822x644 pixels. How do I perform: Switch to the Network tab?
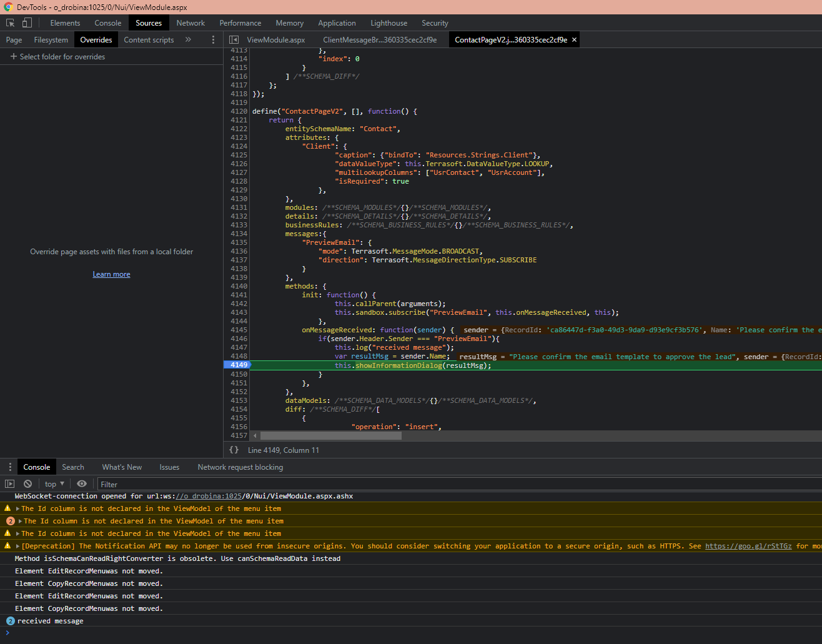pos(191,23)
